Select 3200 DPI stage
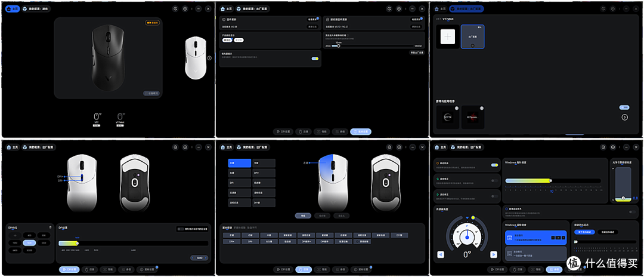This screenshot has width=644, height=277. point(44,242)
